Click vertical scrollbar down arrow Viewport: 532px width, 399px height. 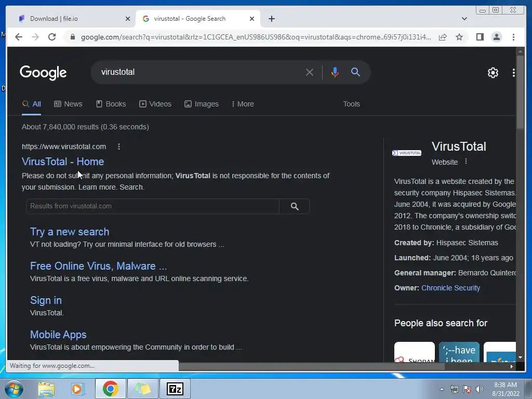[520, 357]
